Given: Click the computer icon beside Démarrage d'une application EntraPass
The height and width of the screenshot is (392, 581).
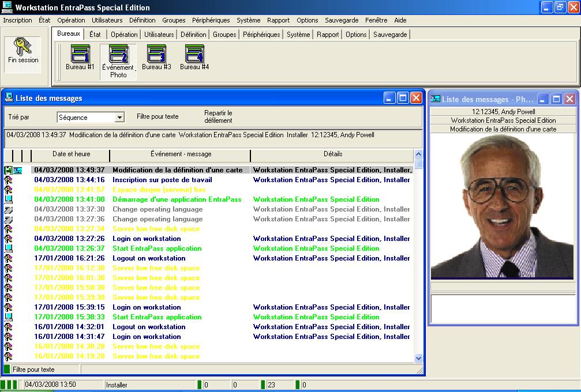Looking at the screenshot, I should tap(8, 199).
